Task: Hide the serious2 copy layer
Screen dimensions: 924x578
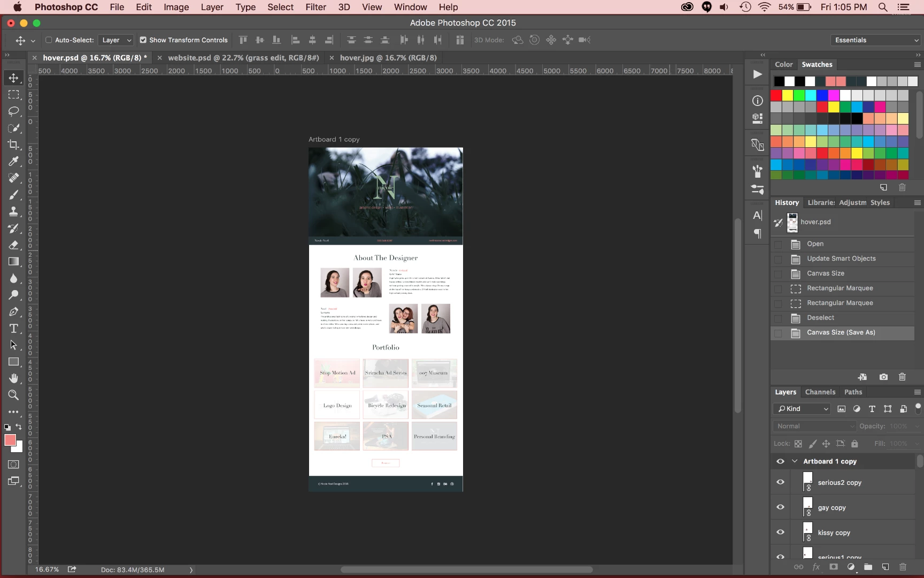Action: point(780,482)
